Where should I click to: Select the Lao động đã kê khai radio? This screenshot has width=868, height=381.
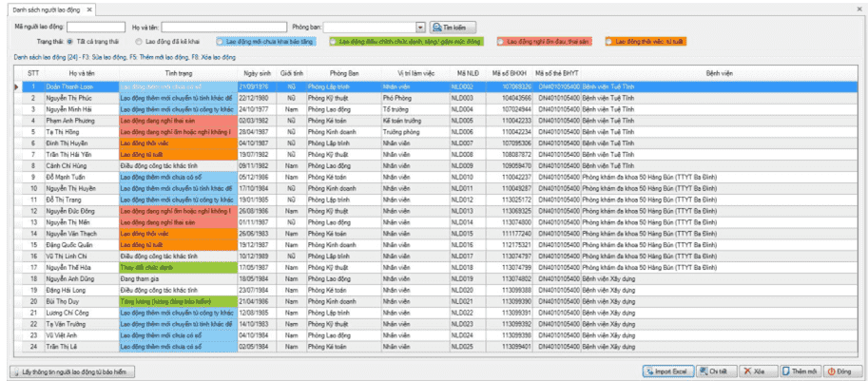click(x=139, y=42)
